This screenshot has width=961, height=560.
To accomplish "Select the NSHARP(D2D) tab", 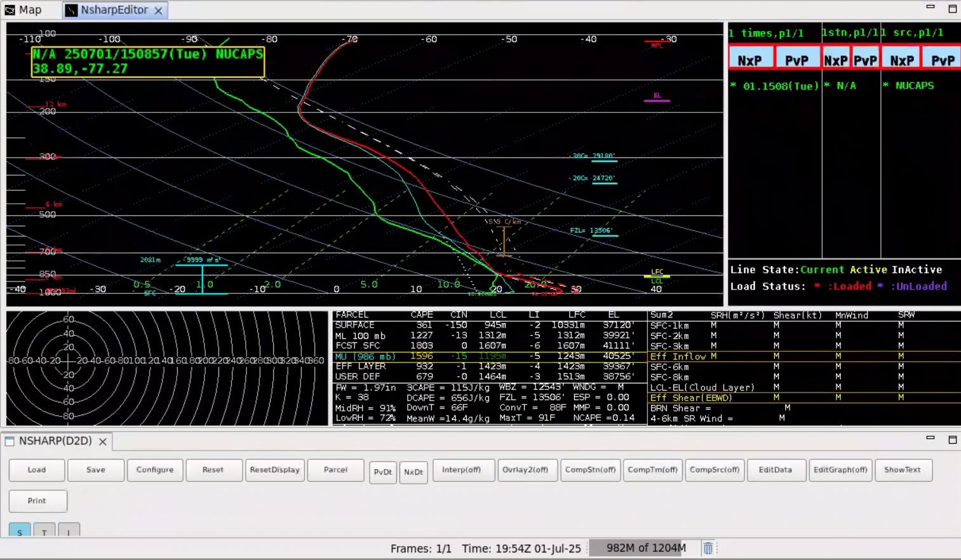I will pos(55,441).
